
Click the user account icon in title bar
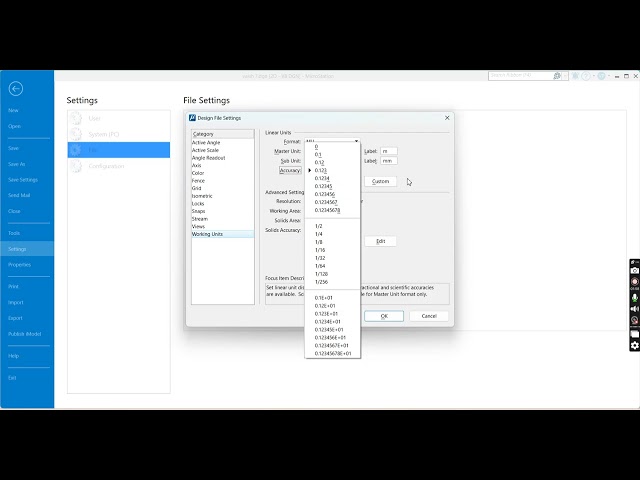tap(601, 76)
